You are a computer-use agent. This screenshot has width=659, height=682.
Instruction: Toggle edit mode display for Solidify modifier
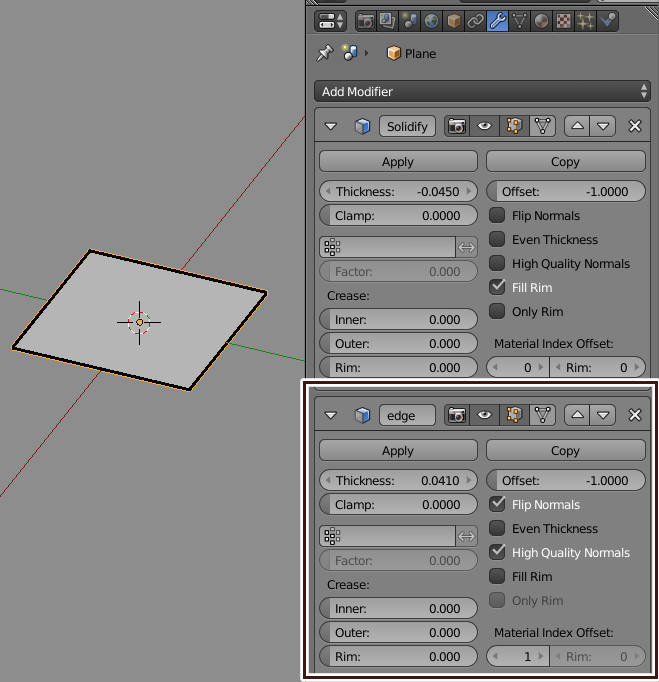pos(514,127)
